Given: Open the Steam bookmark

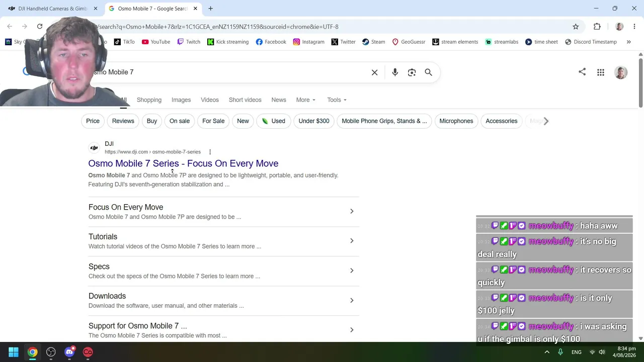Looking at the screenshot, I should pos(373,42).
